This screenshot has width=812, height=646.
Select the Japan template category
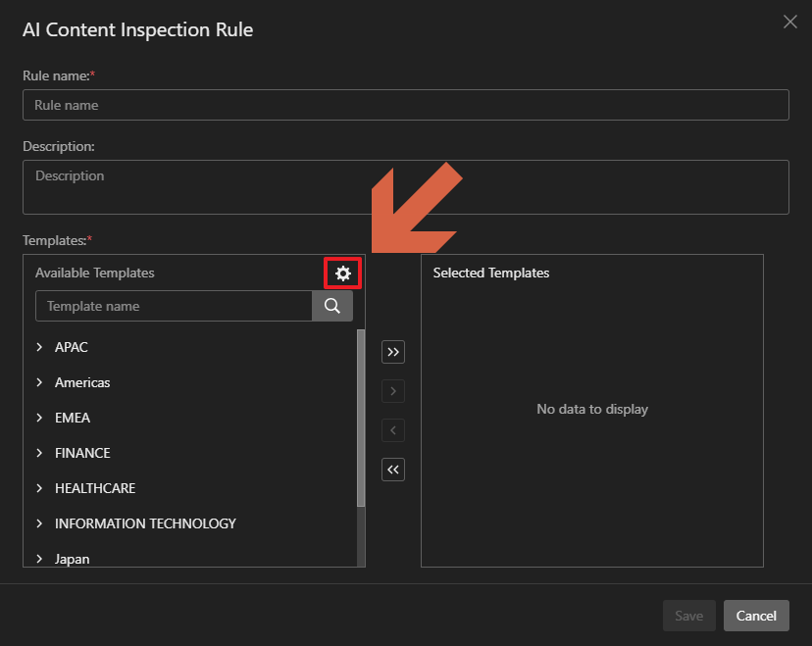pyautogui.click(x=72, y=559)
